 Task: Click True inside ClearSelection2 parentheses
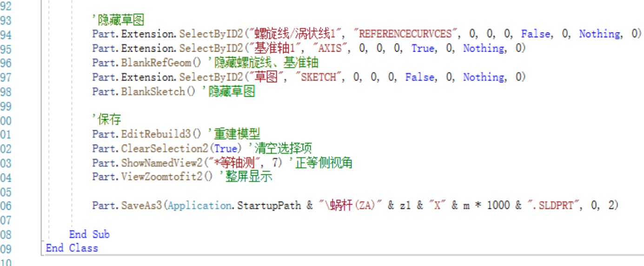(225, 149)
